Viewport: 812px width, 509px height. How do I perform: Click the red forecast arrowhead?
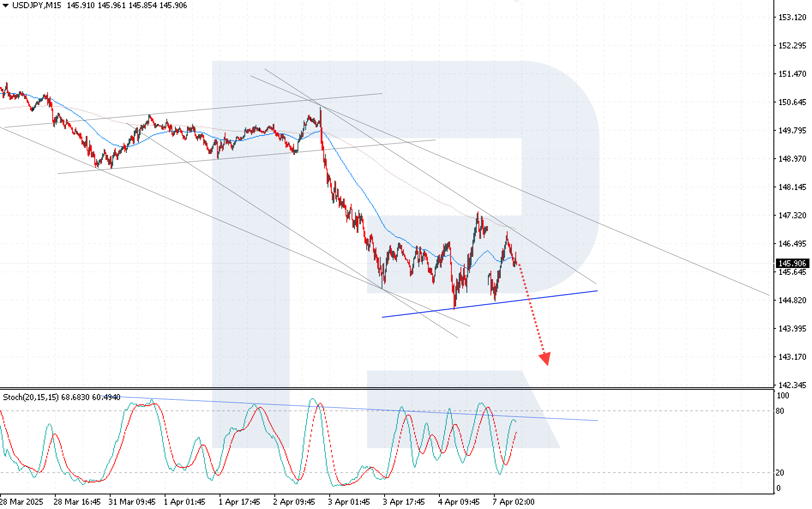[545, 358]
